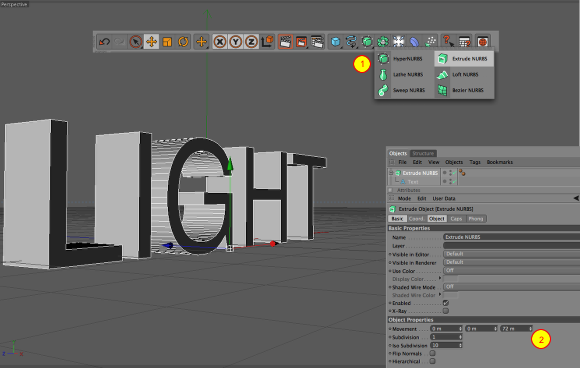Collapse the Extrude NURBS tree node

coord(391,173)
